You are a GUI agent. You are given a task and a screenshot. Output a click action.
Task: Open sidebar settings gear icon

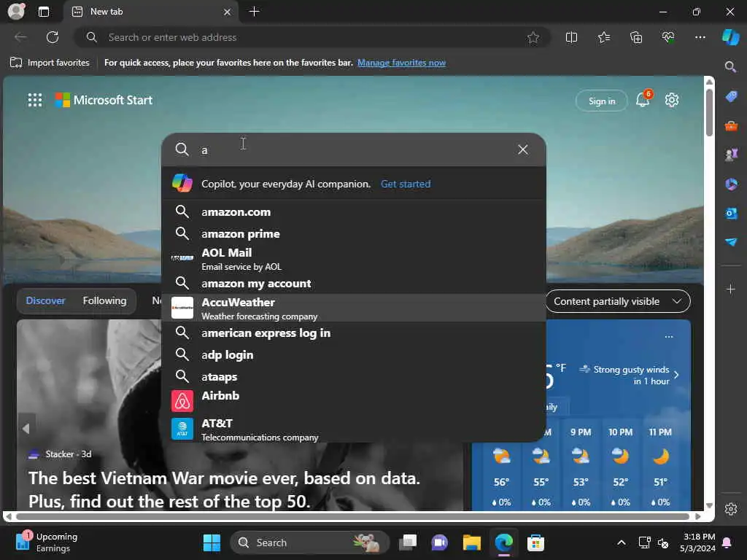click(x=731, y=509)
